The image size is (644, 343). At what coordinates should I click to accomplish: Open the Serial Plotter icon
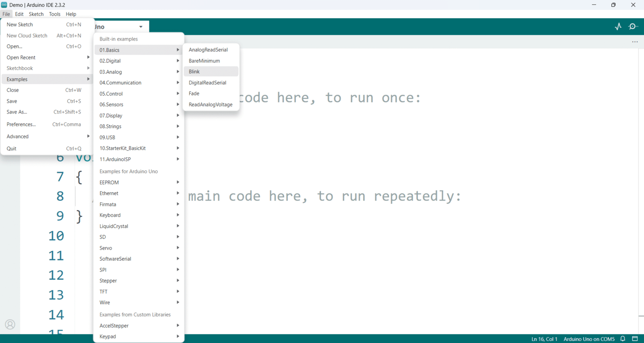[x=618, y=27]
